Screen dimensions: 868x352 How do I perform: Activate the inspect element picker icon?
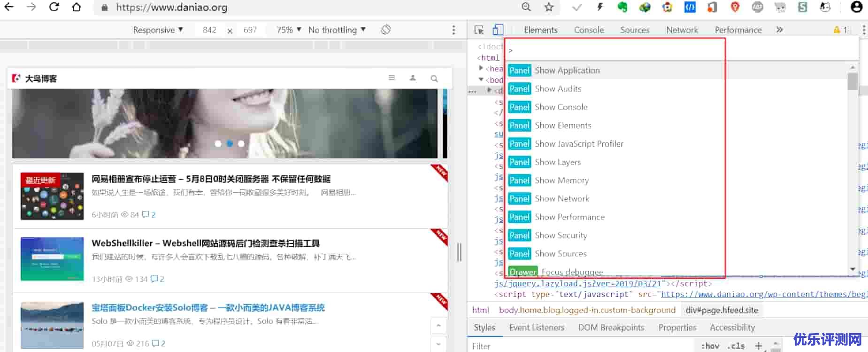tap(479, 30)
